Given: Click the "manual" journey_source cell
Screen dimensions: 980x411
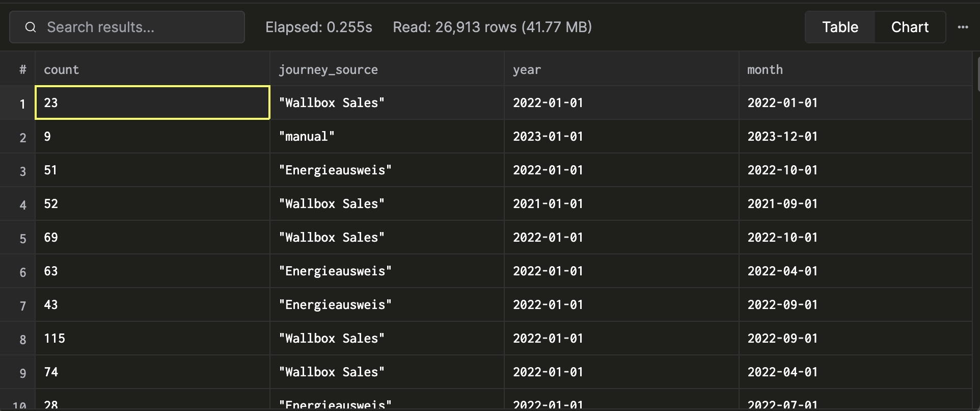Looking at the screenshot, I should tap(387, 136).
